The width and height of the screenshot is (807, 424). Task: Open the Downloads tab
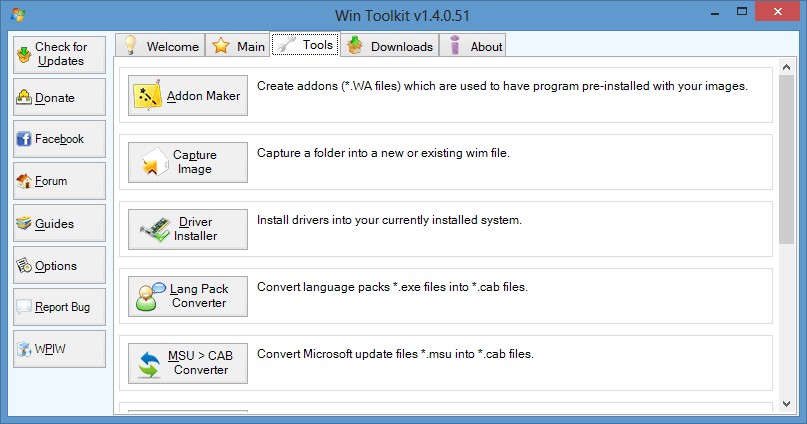pos(390,46)
